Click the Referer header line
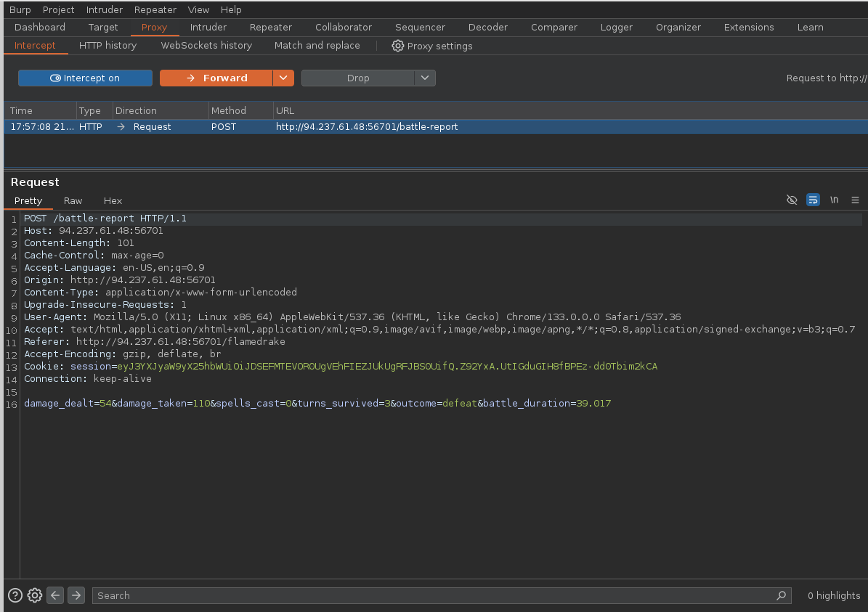Viewport: 868px width, 612px height. point(155,341)
